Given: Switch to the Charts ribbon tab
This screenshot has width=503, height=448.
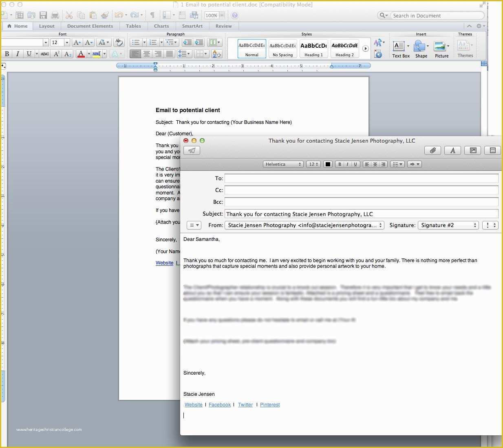Looking at the screenshot, I should click(161, 26).
